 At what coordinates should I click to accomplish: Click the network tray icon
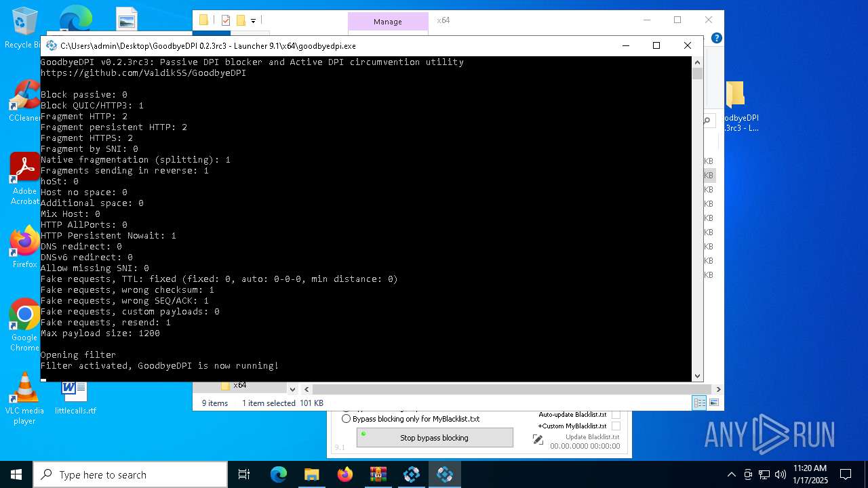pos(764,474)
